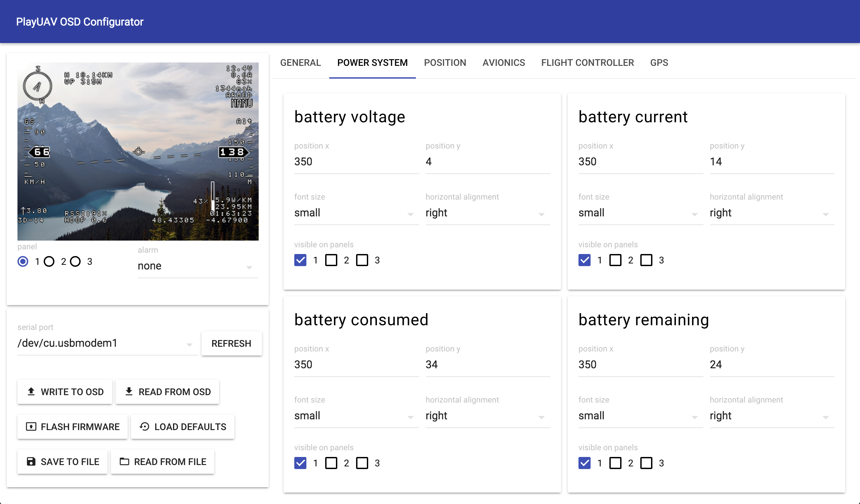
Task: Click battery consumed position y field
Action: pos(487,365)
